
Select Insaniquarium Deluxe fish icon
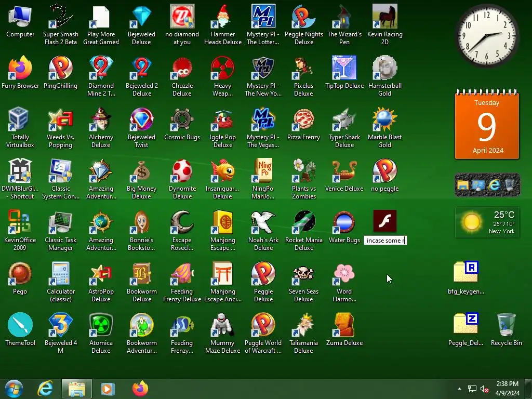(222, 170)
